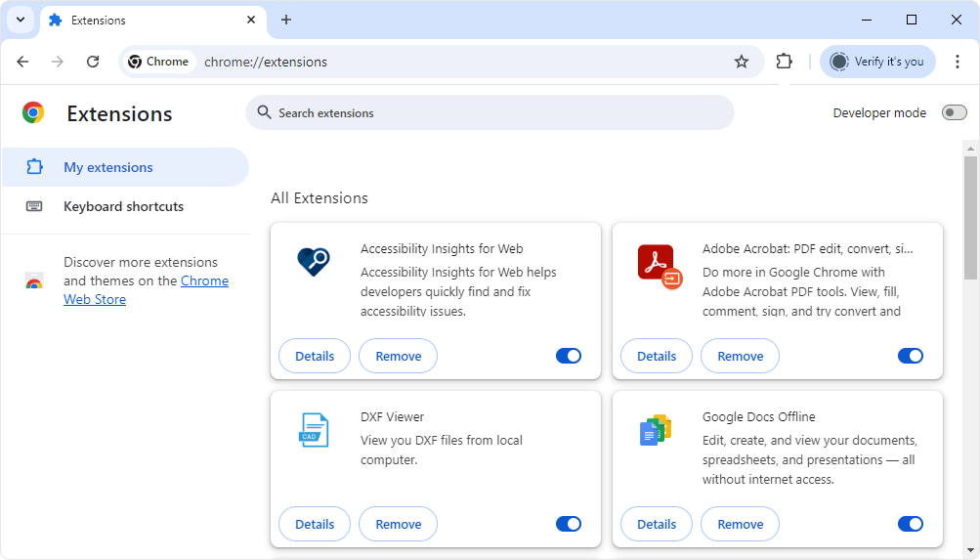The image size is (980, 560).
Task: Bookmark this page with the star icon
Action: (x=742, y=62)
